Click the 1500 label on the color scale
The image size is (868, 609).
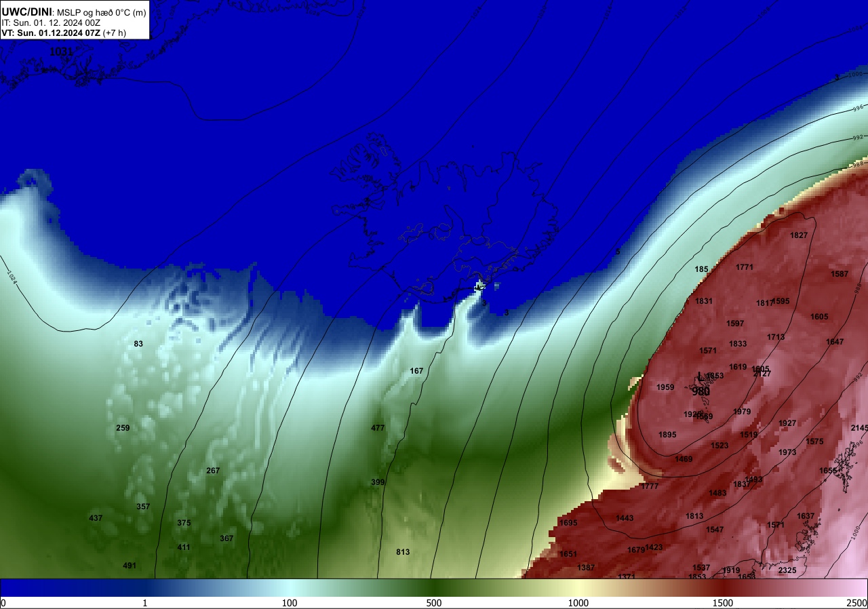click(x=723, y=603)
